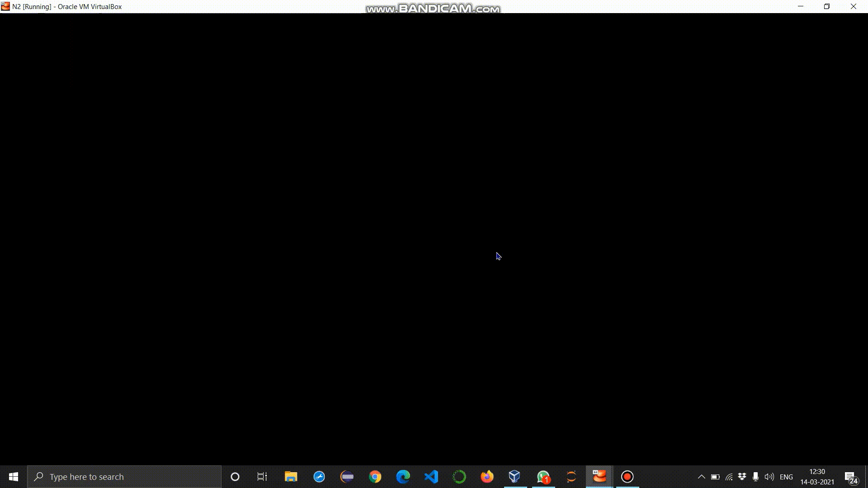Screen dimensions: 868x488
Task: Open Bandicam recorder taskbar icon
Action: pyautogui.click(x=627, y=477)
